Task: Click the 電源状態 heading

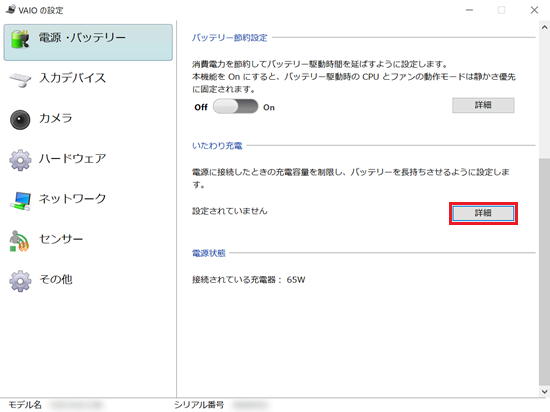Action: click(209, 253)
